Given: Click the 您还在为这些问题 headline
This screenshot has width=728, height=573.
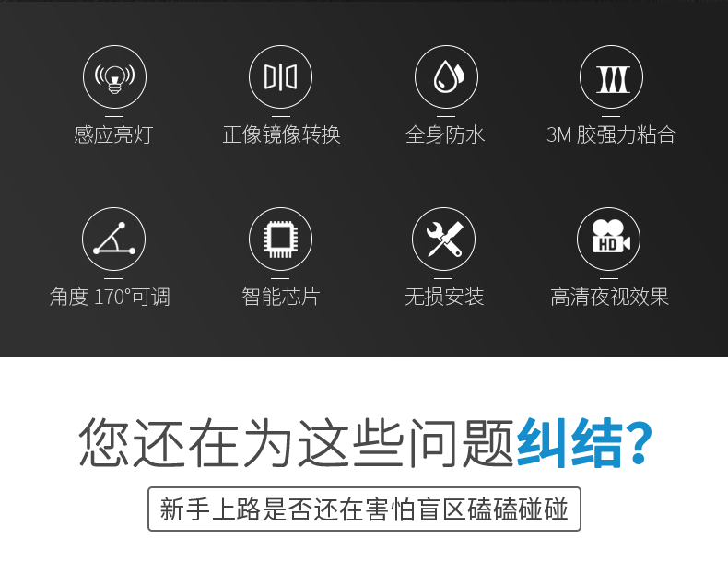Looking at the screenshot, I should [297, 442].
